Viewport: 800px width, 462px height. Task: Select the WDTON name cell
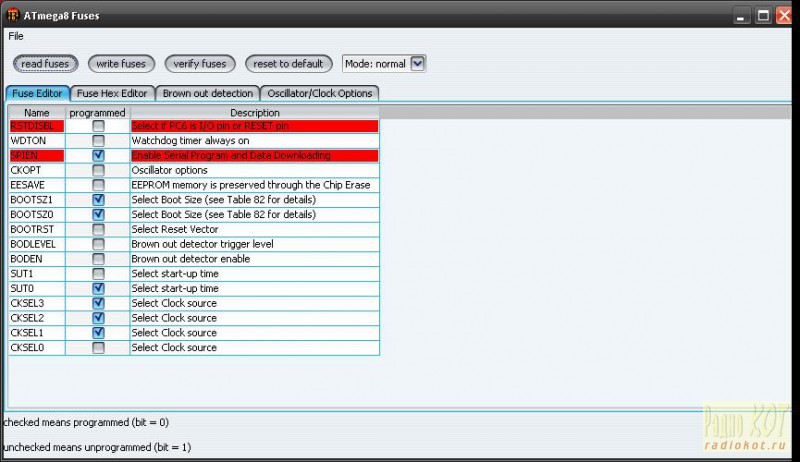coord(37,141)
